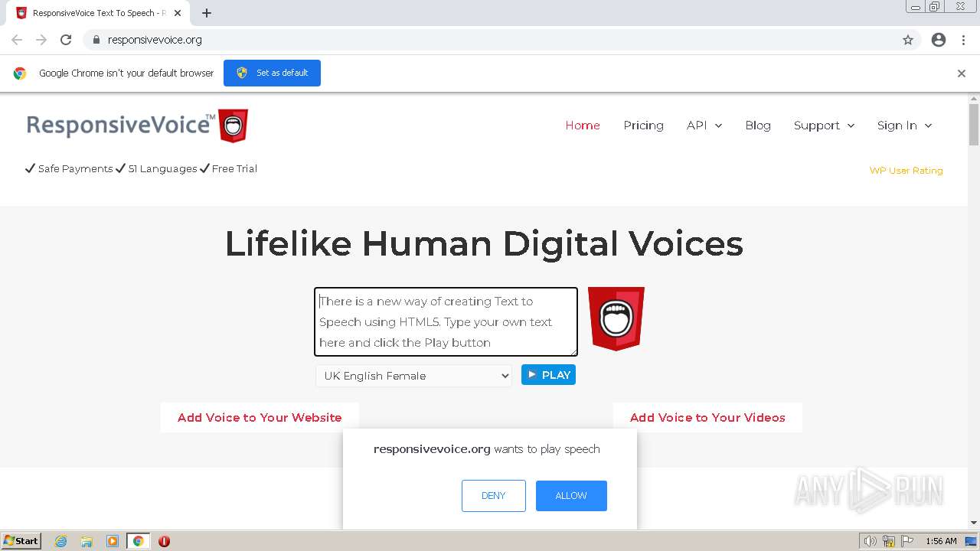The width and height of the screenshot is (980, 551).
Task: Click the 'Safe Payments' text
Action: tap(75, 169)
